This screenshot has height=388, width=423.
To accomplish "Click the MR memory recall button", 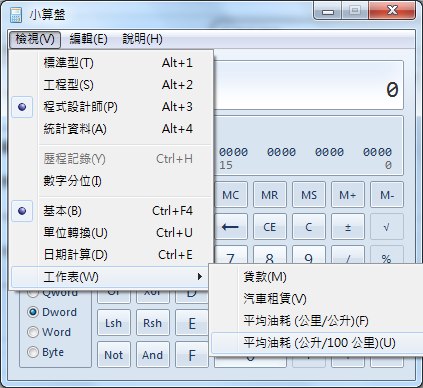I will 270,195.
